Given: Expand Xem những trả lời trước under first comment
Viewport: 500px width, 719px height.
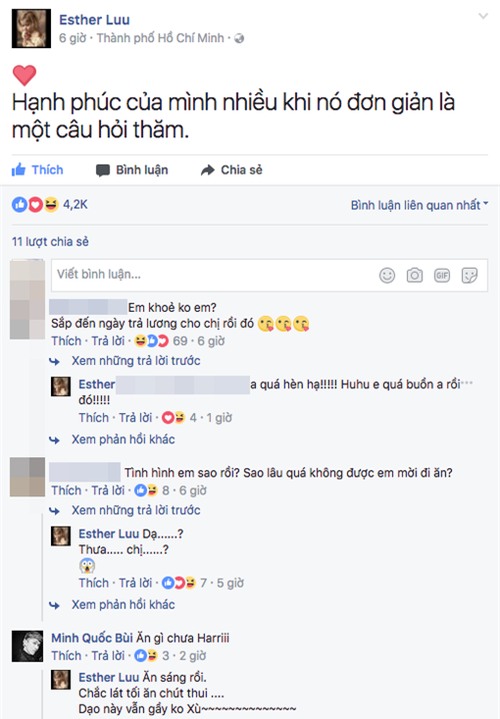Looking at the screenshot, I should click(136, 361).
